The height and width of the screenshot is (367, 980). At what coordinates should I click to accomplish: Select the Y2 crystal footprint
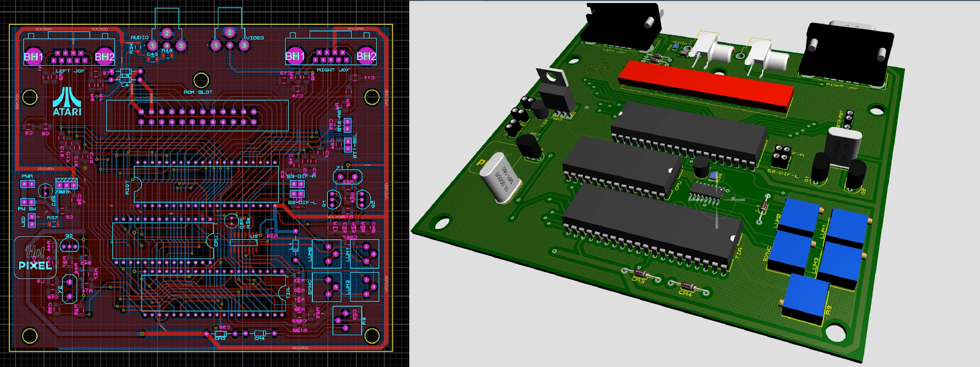69,289
